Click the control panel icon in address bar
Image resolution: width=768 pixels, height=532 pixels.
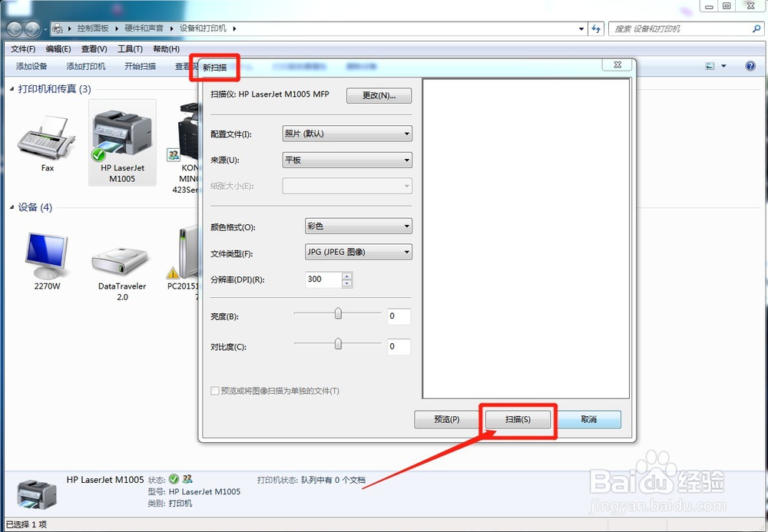pyautogui.click(x=58, y=29)
